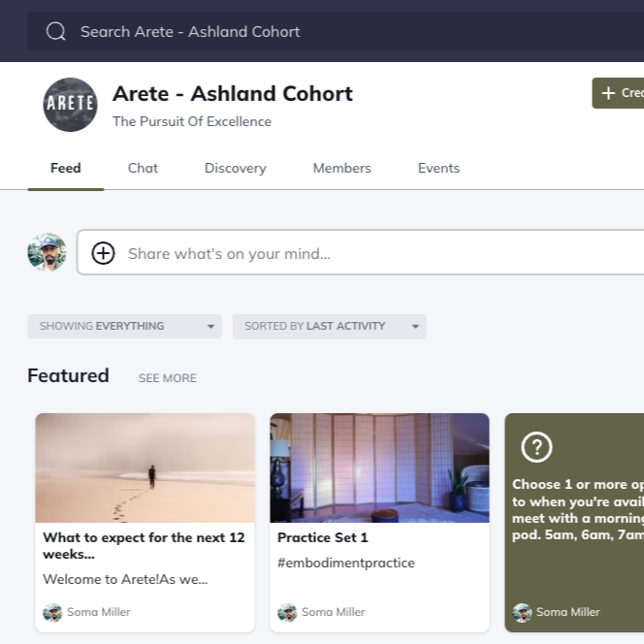Click 'Welcome to Arete!As we...' preview text

pyautogui.click(x=125, y=579)
